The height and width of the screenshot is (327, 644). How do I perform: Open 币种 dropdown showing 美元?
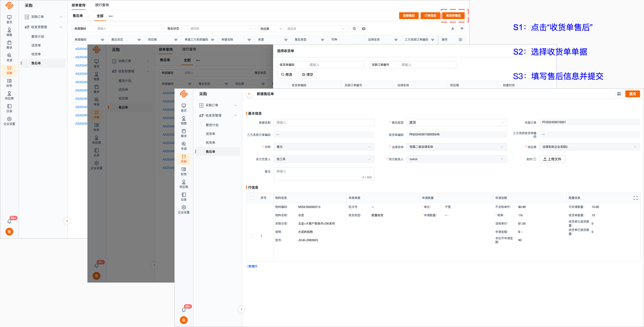click(x=324, y=147)
